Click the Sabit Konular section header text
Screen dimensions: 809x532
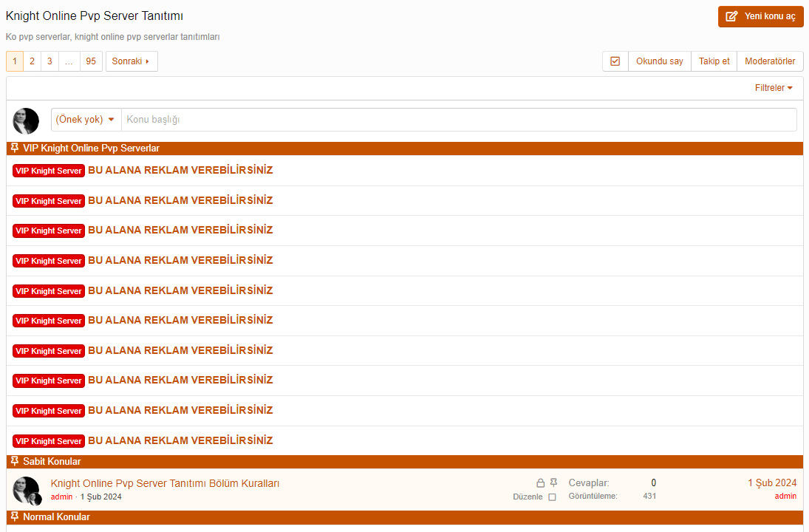[52, 461]
